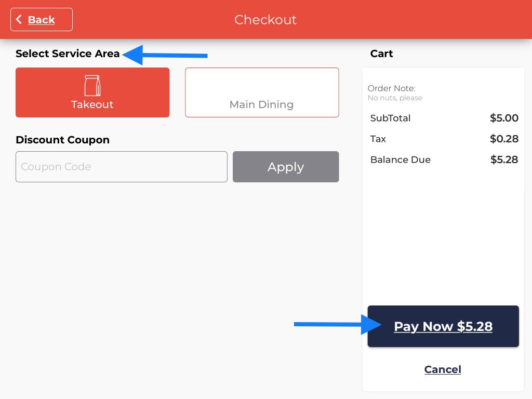Image resolution: width=532 pixels, height=399 pixels.
Task: Choose Main Dining as the service area
Action: 262,92
